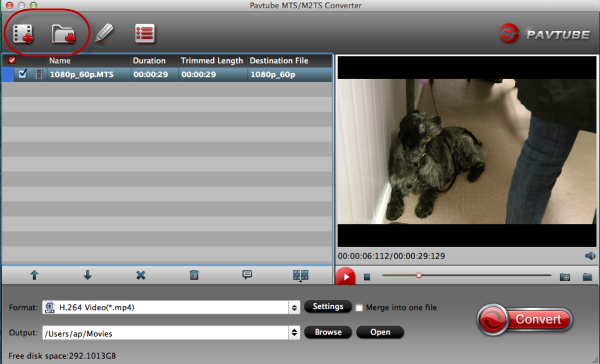The width and height of the screenshot is (600, 364).
Task: Enable Merge into one file checkbox
Action: click(x=359, y=308)
